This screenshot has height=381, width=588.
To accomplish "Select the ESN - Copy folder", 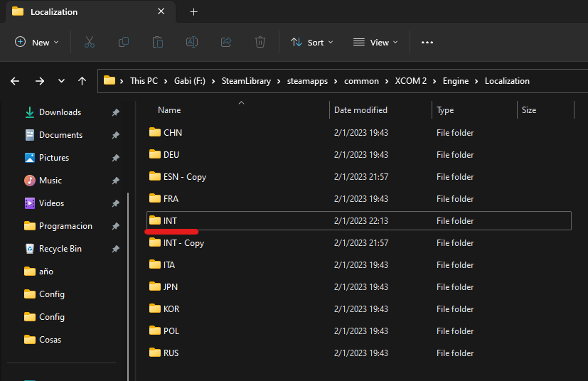I will [359, 176].
